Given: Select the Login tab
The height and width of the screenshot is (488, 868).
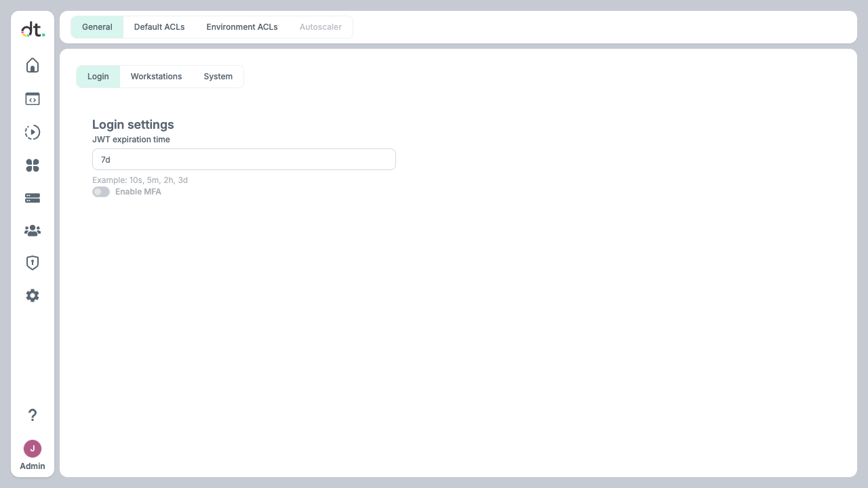Looking at the screenshot, I should click(98, 77).
